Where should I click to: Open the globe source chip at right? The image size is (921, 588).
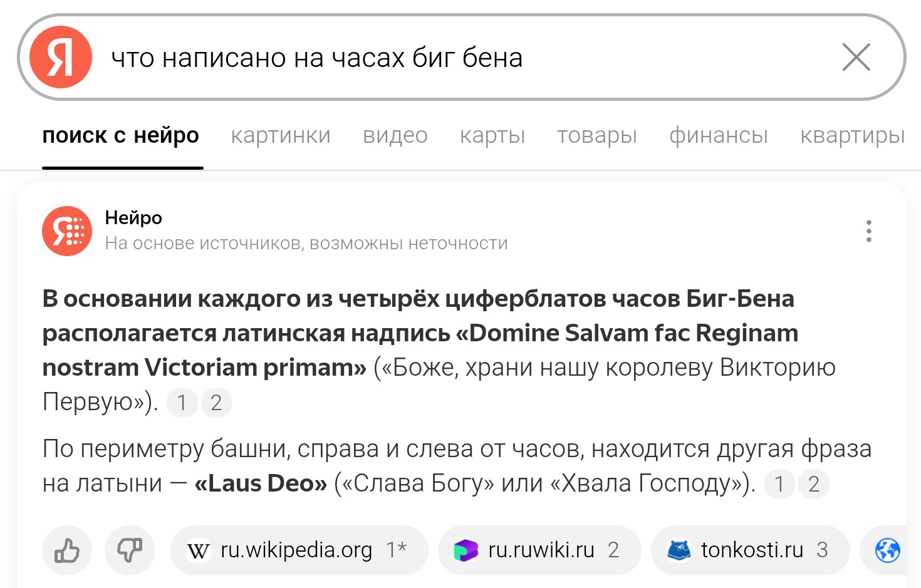coord(888,550)
